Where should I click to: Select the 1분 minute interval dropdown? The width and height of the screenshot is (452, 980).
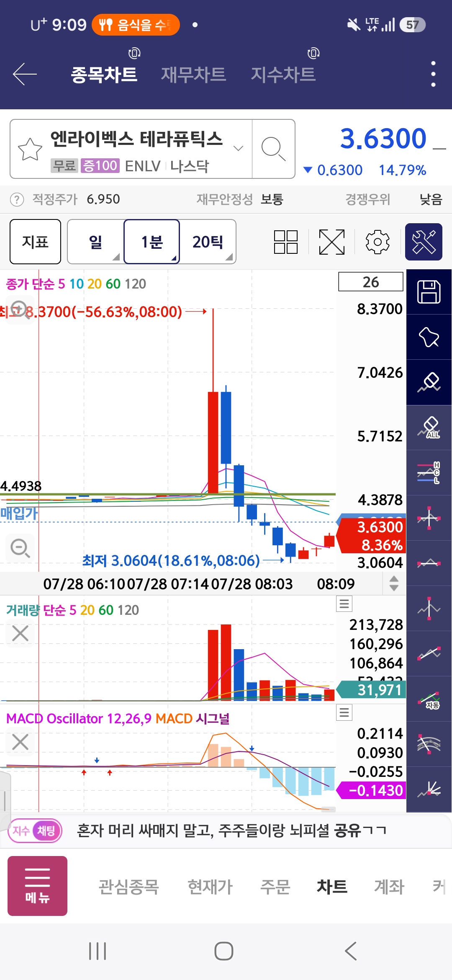pos(152,242)
